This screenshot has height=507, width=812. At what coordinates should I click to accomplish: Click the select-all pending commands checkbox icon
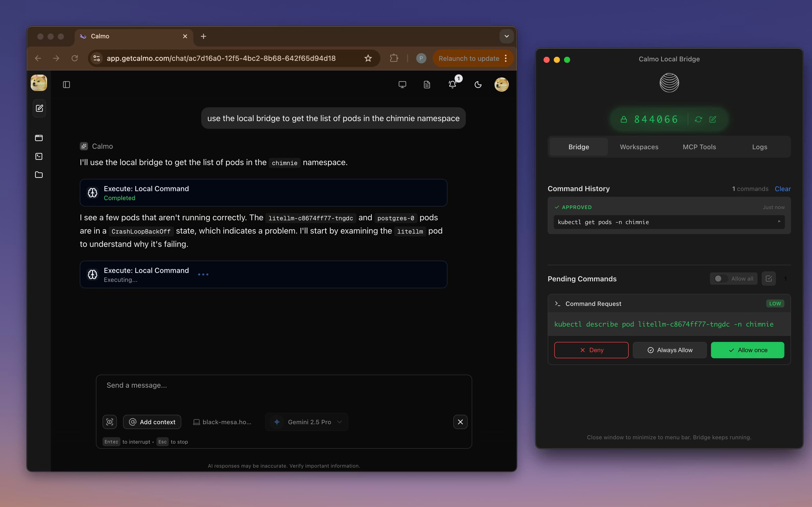click(x=769, y=279)
